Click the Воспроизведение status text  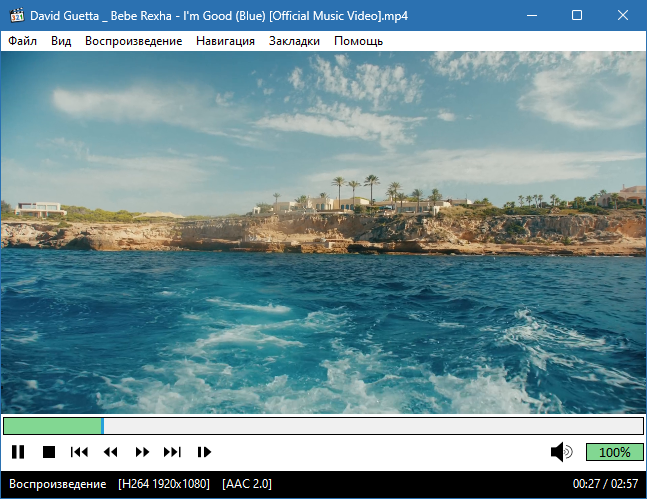[58, 484]
